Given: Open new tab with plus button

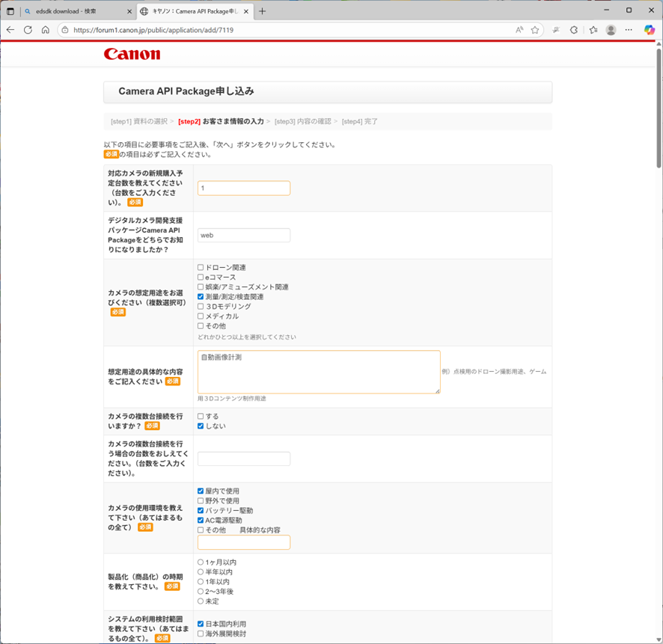Looking at the screenshot, I should (x=262, y=11).
